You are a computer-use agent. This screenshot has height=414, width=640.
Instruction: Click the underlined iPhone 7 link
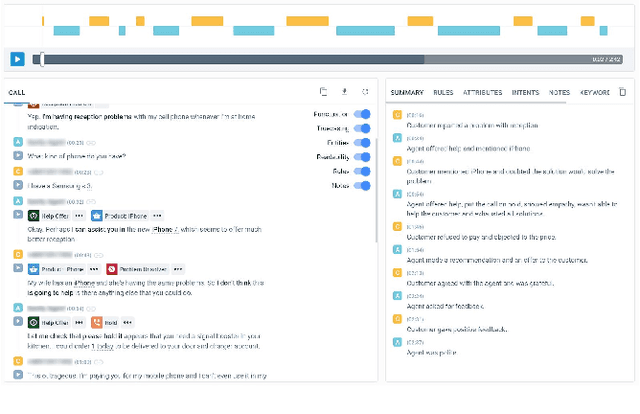[x=162, y=229]
